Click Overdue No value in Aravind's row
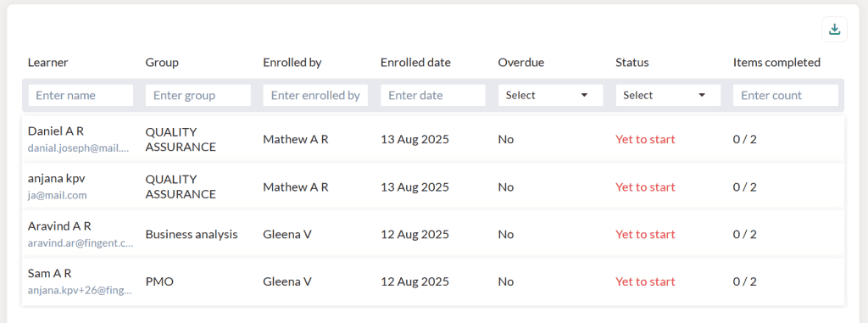Viewport: 868px width, 323px height. pyautogui.click(x=506, y=235)
